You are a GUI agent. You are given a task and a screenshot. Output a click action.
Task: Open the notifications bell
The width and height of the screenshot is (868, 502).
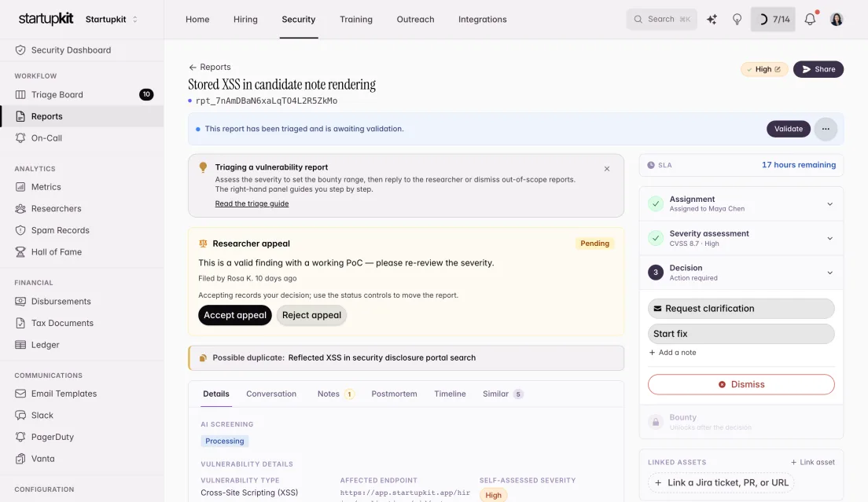pos(810,20)
